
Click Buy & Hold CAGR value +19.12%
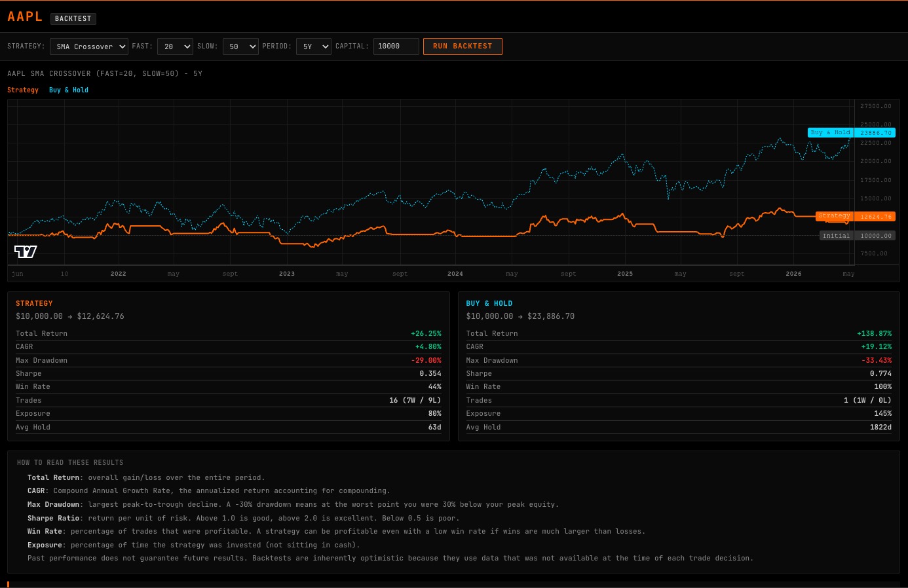click(x=877, y=346)
